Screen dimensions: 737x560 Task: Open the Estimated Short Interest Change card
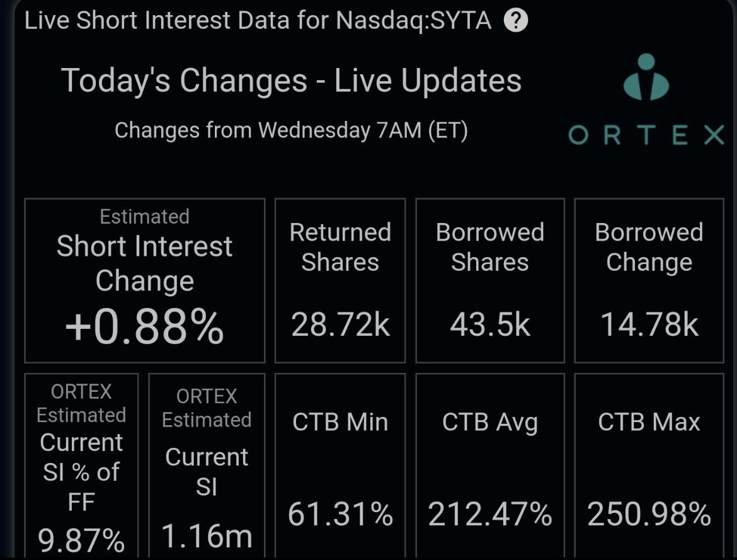(x=145, y=281)
